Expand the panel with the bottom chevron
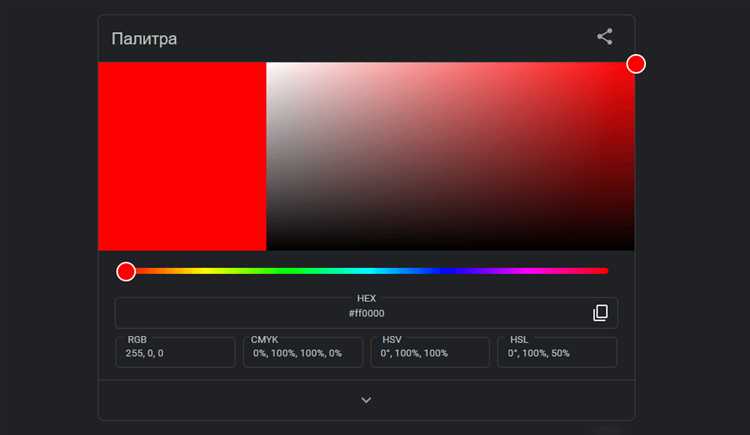Screen dimensions: 750x435 coord(366,400)
